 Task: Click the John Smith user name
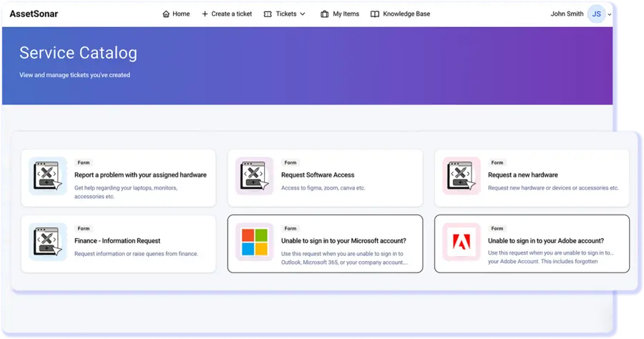pyautogui.click(x=567, y=14)
